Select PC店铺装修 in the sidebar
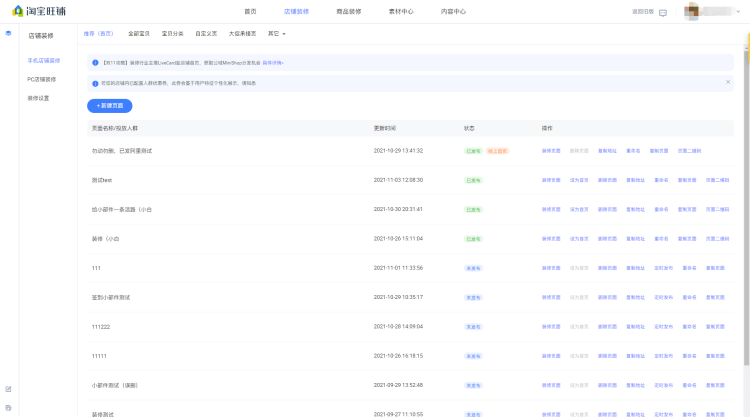This screenshot has width=750, height=417. [x=42, y=79]
